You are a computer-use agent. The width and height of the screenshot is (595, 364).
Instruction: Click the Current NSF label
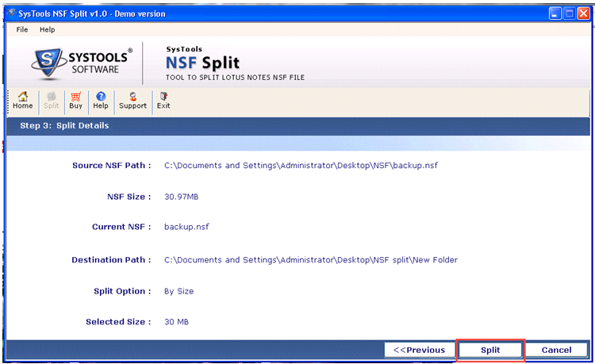pos(121,227)
